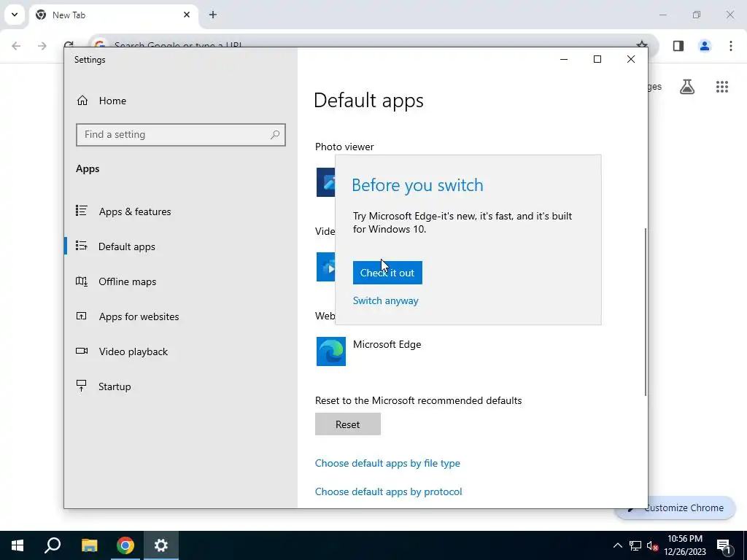
Task: Click the search magnifier in Find a setting
Action: [x=275, y=135]
